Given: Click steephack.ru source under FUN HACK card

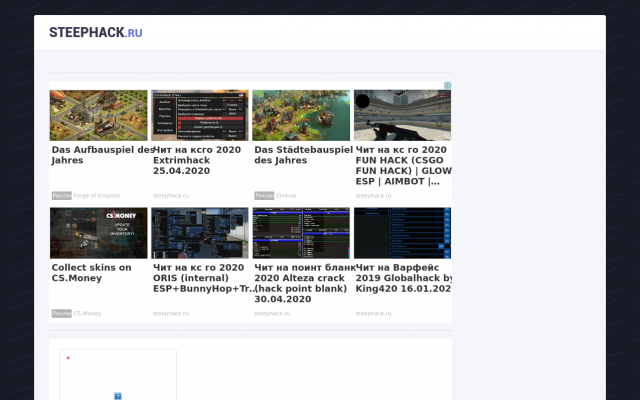Looking at the screenshot, I should tap(373, 196).
